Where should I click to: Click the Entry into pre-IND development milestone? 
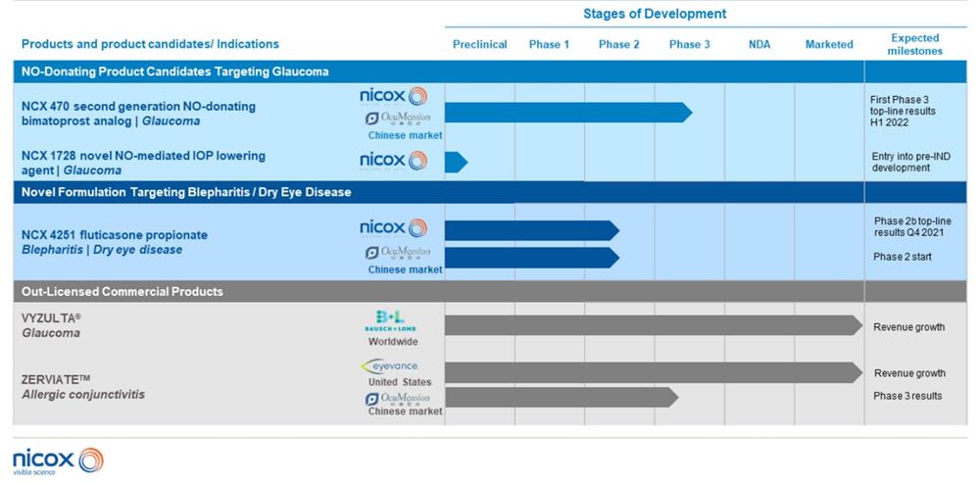coord(910,163)
